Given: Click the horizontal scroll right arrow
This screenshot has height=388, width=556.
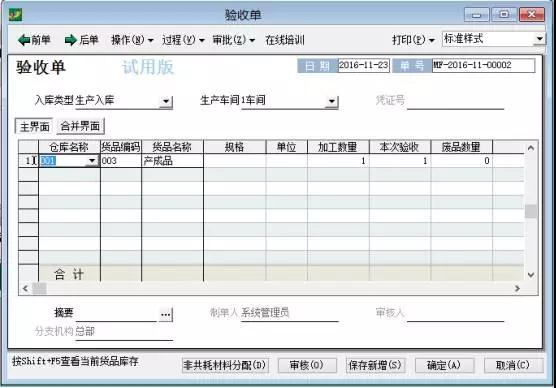Looking at the screenshot, I should coord(517,289).
